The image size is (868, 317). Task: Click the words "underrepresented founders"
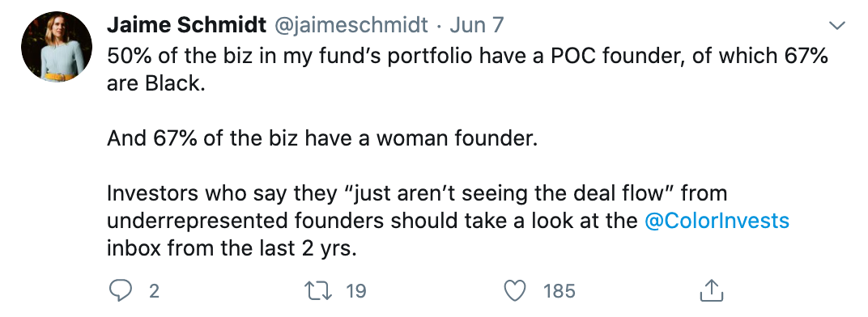pos(245,221)
